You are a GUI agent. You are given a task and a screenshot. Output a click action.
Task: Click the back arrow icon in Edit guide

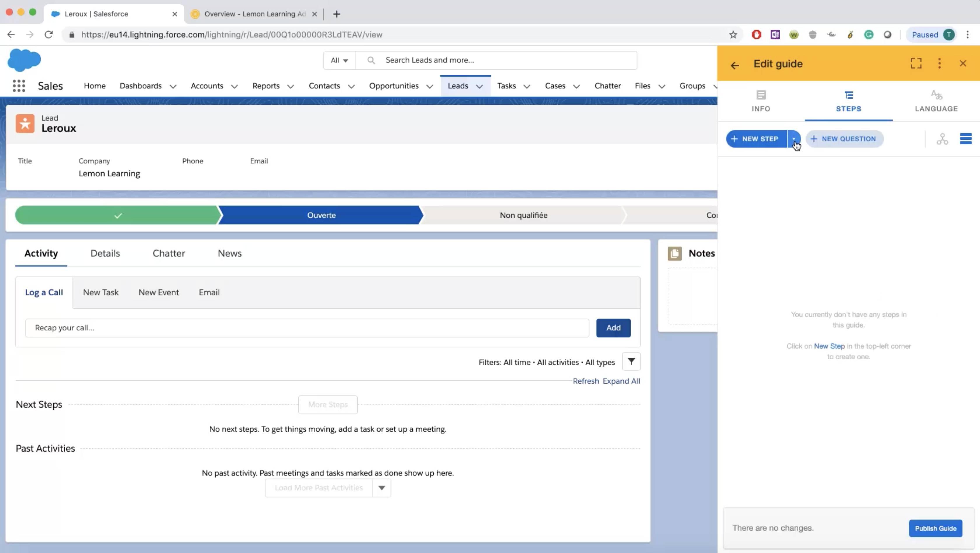[x=735, y=64]
